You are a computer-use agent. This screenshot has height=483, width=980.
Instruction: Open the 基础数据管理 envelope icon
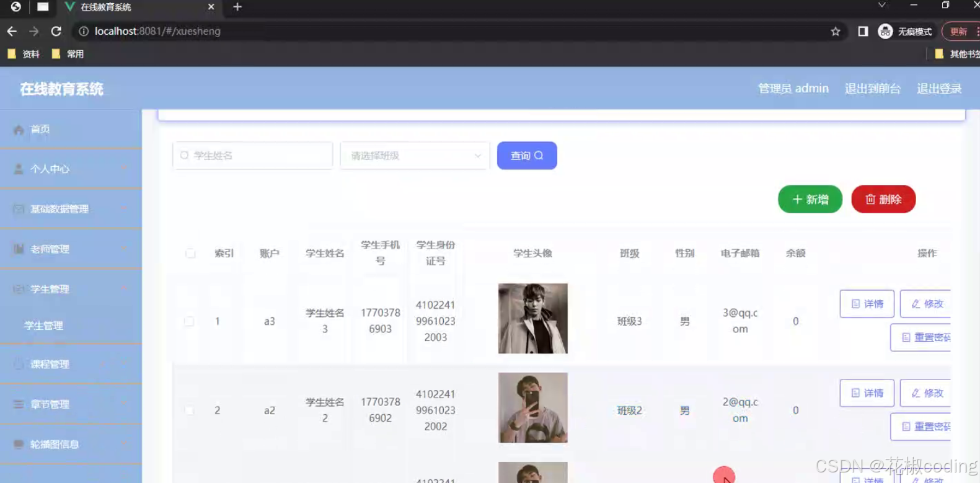[19, 209]
